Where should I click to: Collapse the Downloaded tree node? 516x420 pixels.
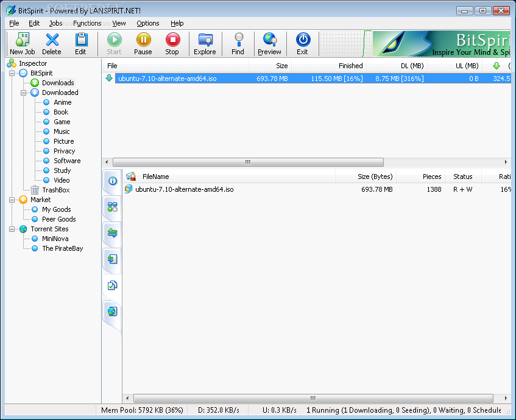point(24,93)
